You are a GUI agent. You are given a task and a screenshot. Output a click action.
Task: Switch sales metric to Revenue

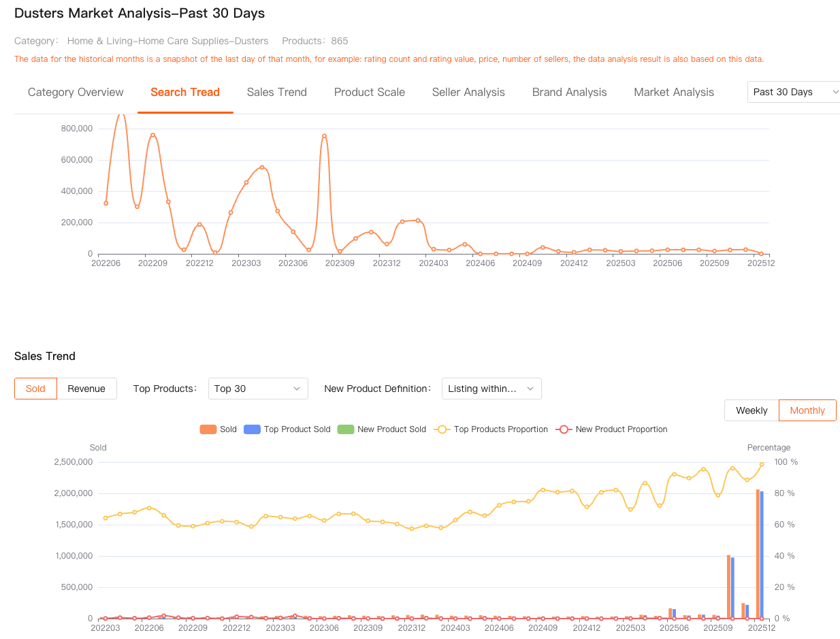coord(86,389)
